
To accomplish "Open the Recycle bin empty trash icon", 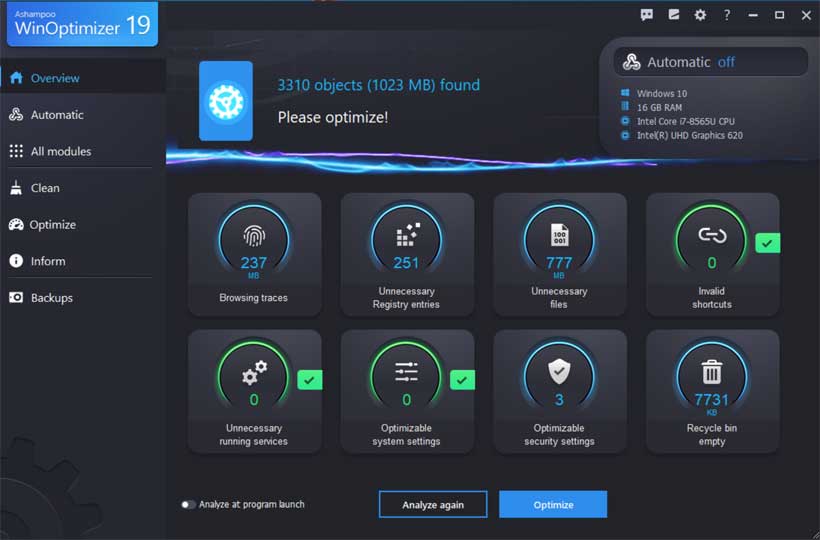I will (711, 372).
